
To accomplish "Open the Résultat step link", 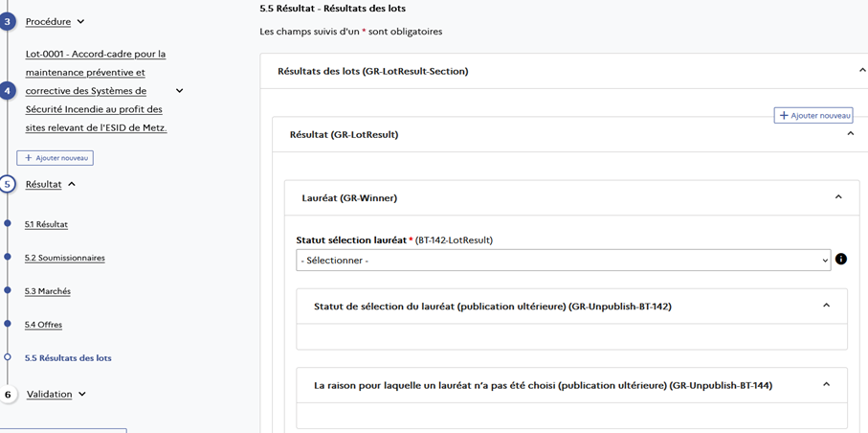I will coord(43,184).
